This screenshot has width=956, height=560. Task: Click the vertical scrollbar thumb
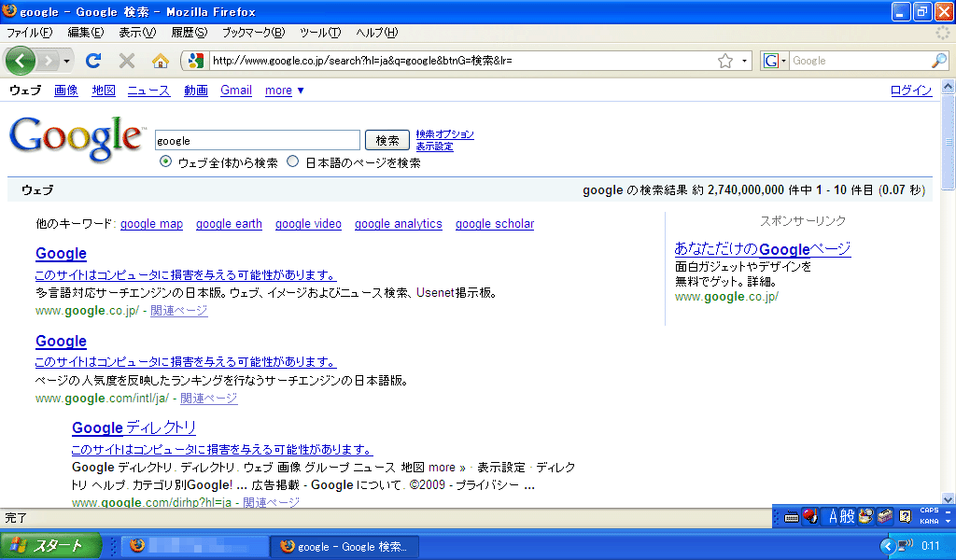tap(949, 141)
